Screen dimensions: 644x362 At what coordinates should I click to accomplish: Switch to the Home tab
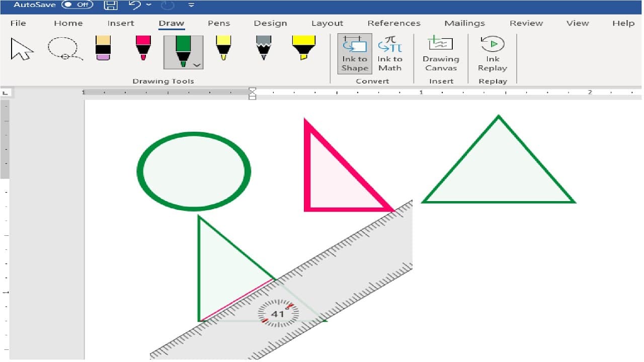[x=68, y=23]
